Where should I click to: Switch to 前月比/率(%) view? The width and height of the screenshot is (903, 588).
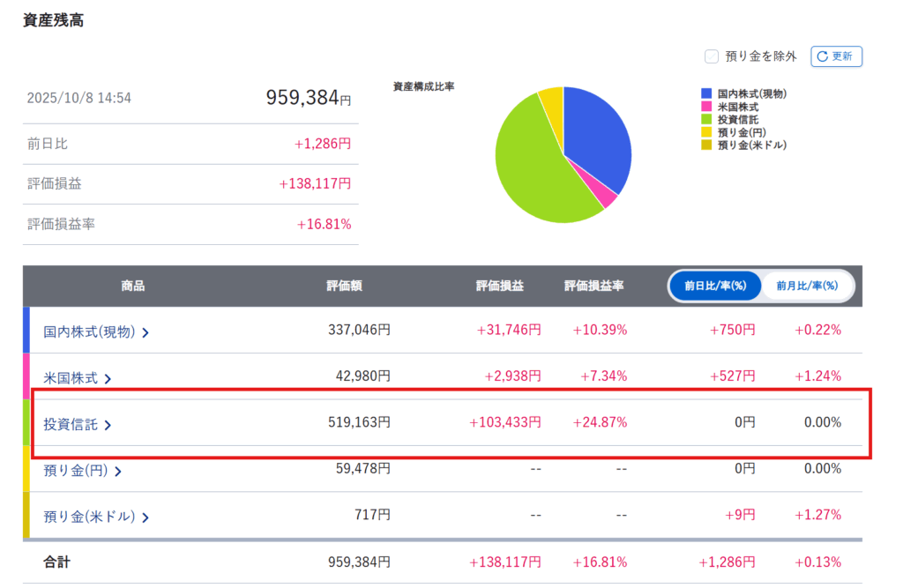pos(806,286)
